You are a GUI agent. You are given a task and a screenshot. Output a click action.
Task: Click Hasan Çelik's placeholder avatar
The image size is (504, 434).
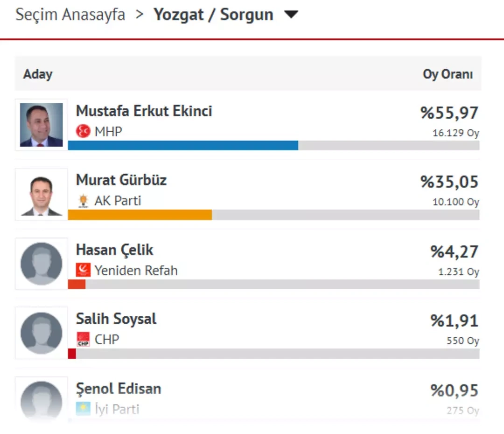[x=42, y=263]
